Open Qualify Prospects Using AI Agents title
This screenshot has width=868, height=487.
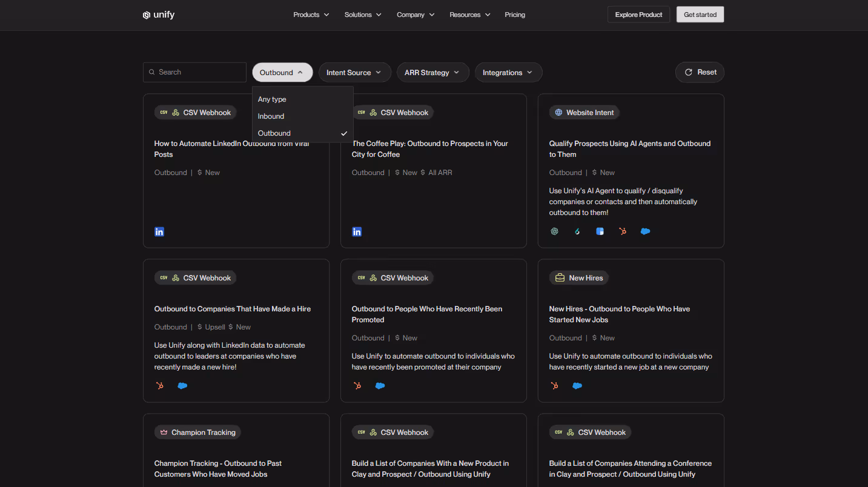(x=630, y=149)
